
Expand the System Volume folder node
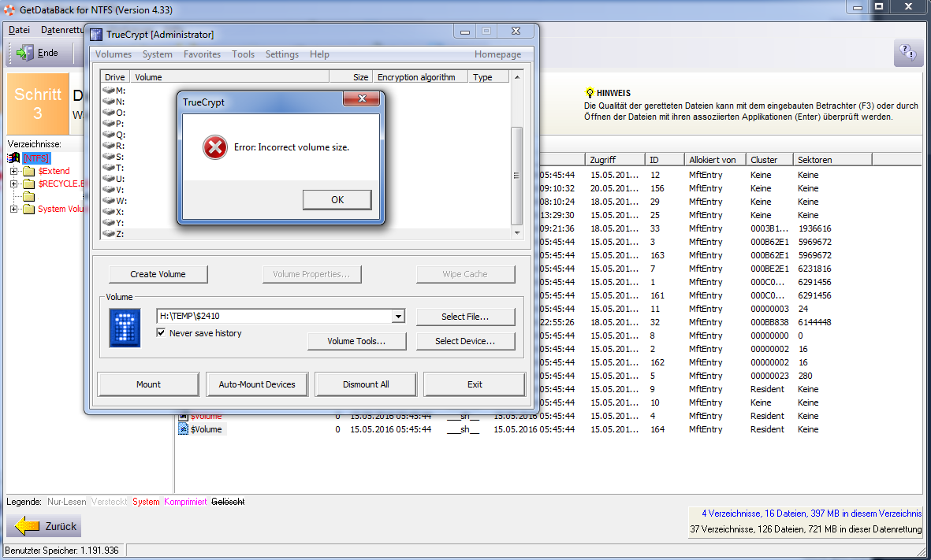pyautogui.click(x=13, y=209)
